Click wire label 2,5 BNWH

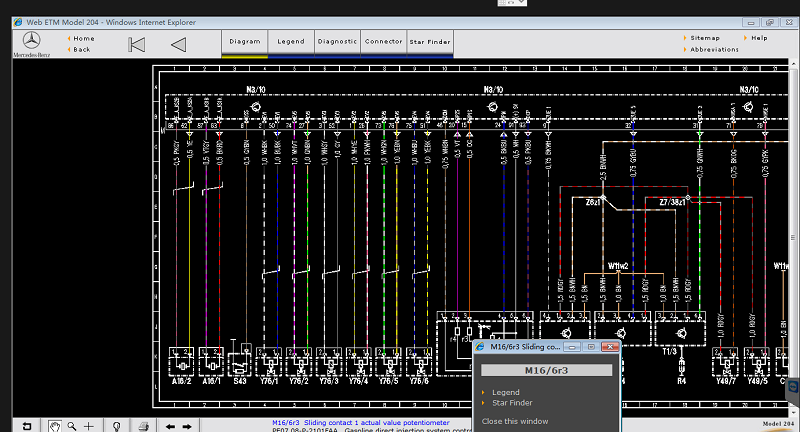tap(603, 165)
